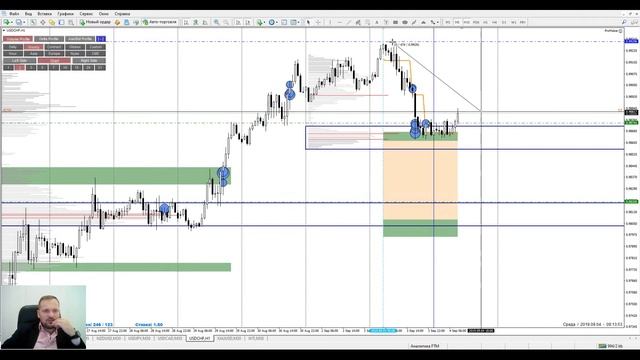Select the Chart placement panel button
This screenshot has height=360, width=640.
[54, 60]
